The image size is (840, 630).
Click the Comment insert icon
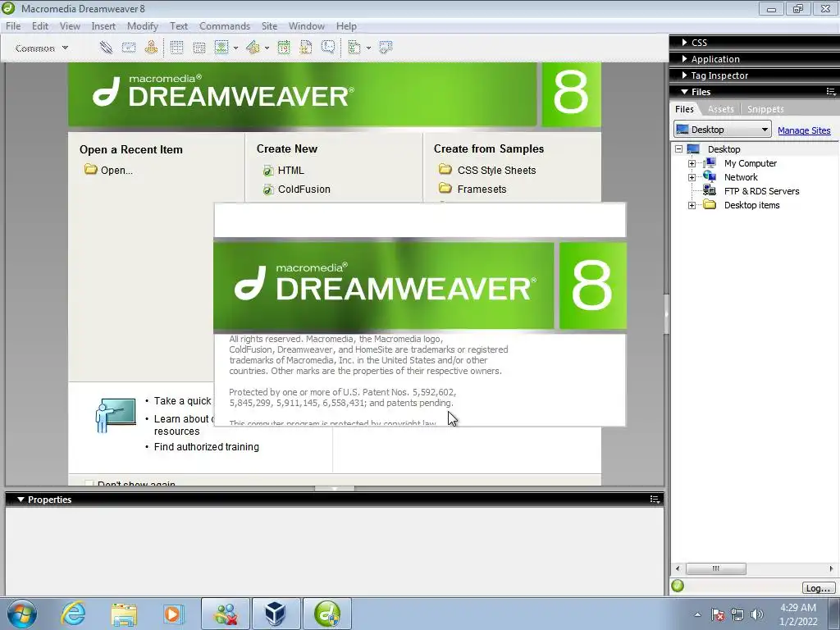(328, 48)
